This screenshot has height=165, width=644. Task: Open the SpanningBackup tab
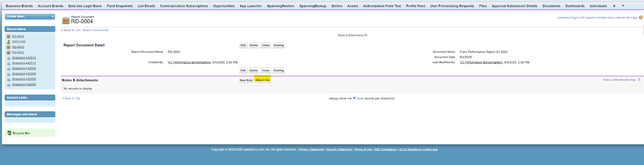(313, 6)
